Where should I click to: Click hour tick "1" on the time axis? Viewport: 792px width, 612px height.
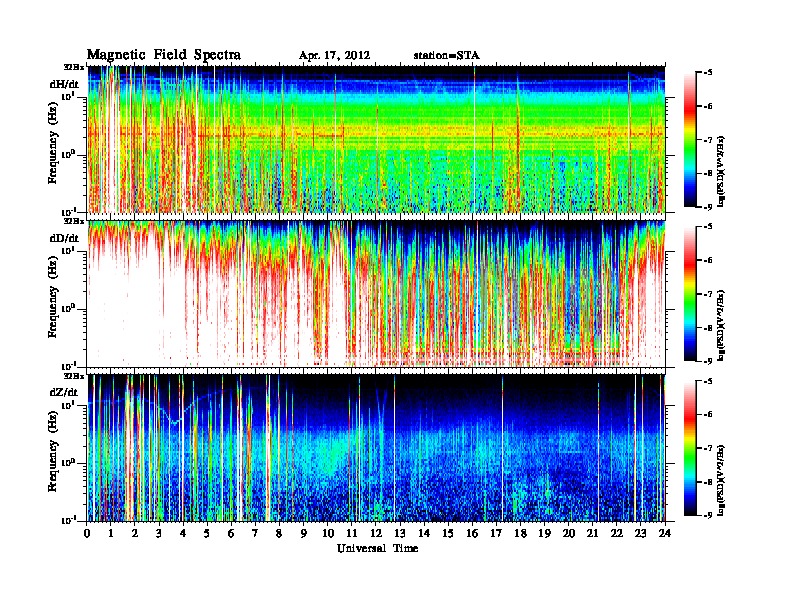tap(112, 534)
